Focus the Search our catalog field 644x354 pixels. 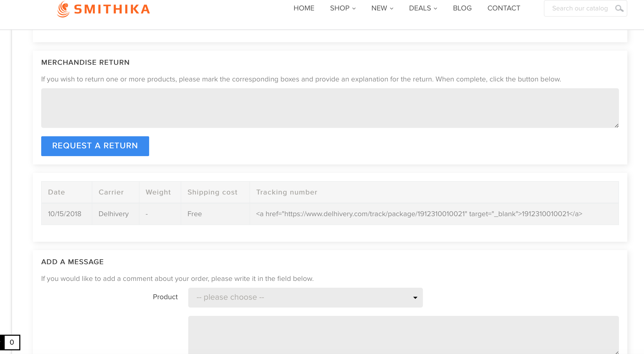pyautogui.click(x=580, y=8)
